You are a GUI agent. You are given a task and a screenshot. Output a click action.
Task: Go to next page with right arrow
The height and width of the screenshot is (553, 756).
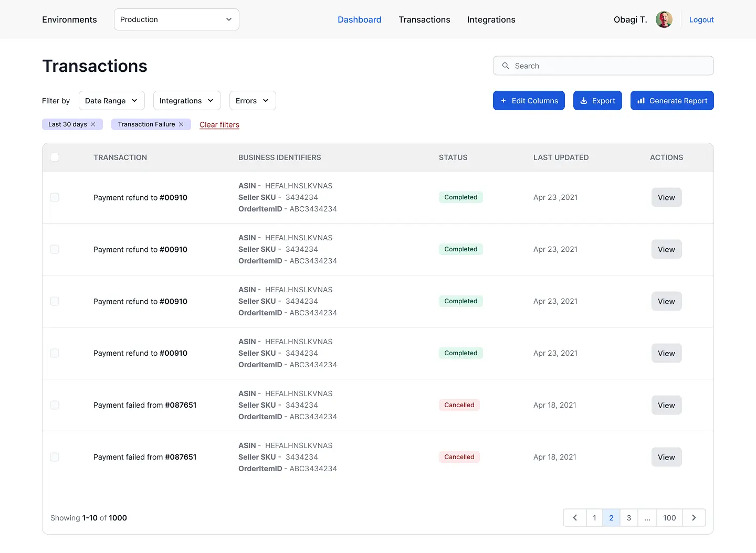694,518
